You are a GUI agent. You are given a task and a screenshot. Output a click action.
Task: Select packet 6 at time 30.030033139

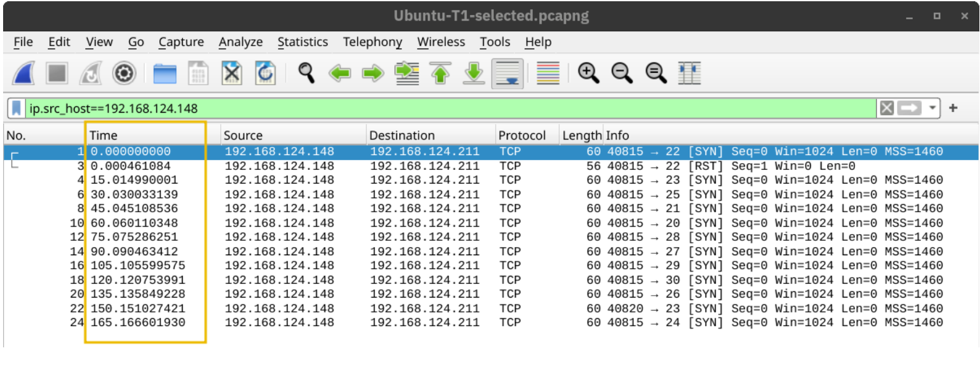click(491, 194)
